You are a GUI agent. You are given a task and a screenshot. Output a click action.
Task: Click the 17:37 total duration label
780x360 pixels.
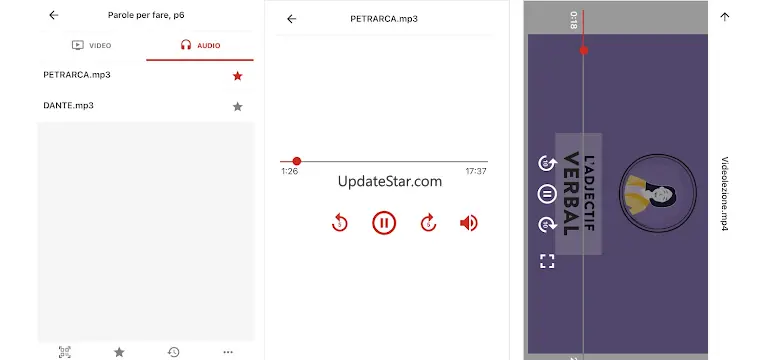pos(476,171)
